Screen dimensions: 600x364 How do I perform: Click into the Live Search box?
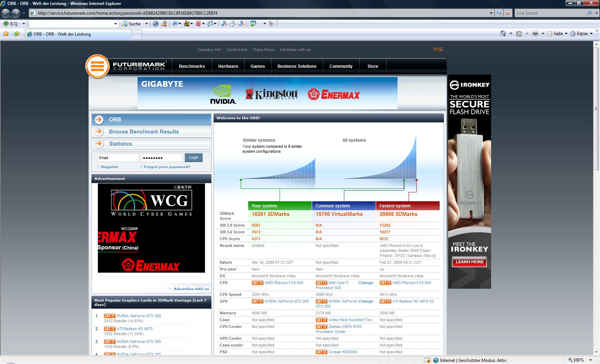point(550,13)
